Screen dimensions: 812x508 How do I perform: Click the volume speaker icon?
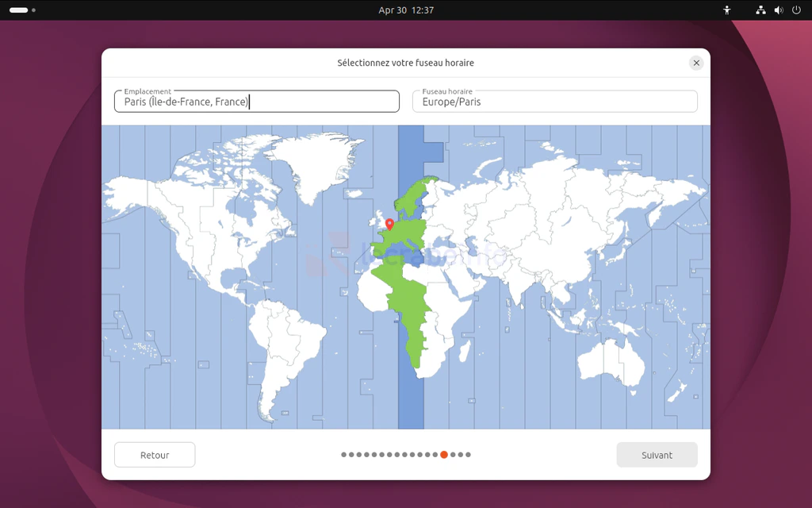[778, 10]
